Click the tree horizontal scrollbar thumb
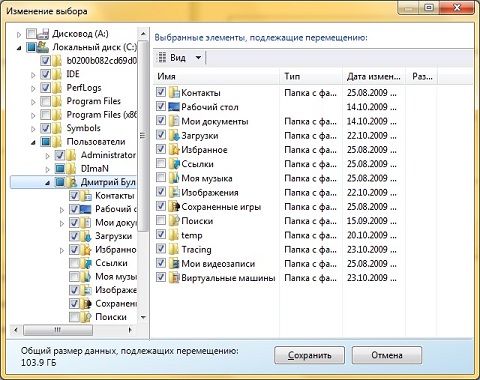Viewport: 480px width, 380px height. (58, 330)
